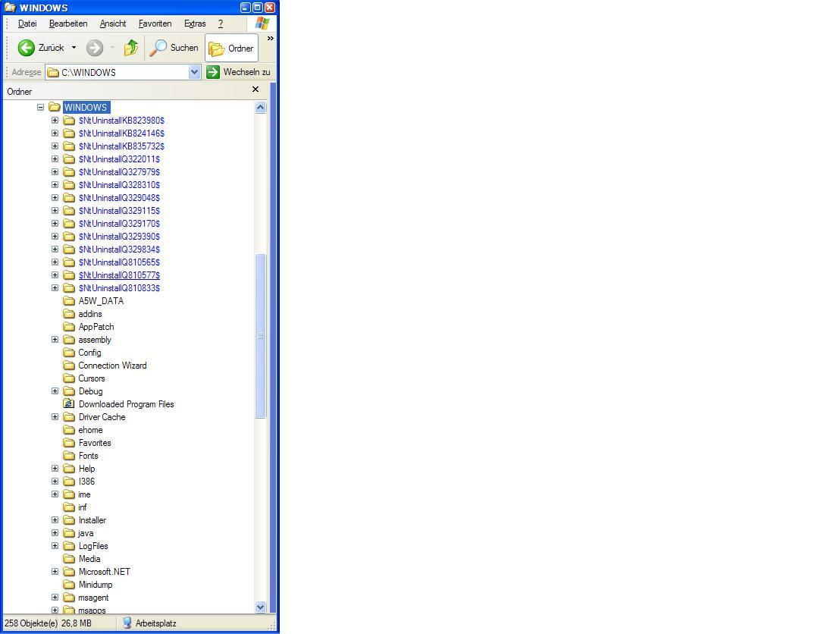The image size is (840, 634).
Task: Expand the Driver Cache folder node
Action: (x=55, y=416)
